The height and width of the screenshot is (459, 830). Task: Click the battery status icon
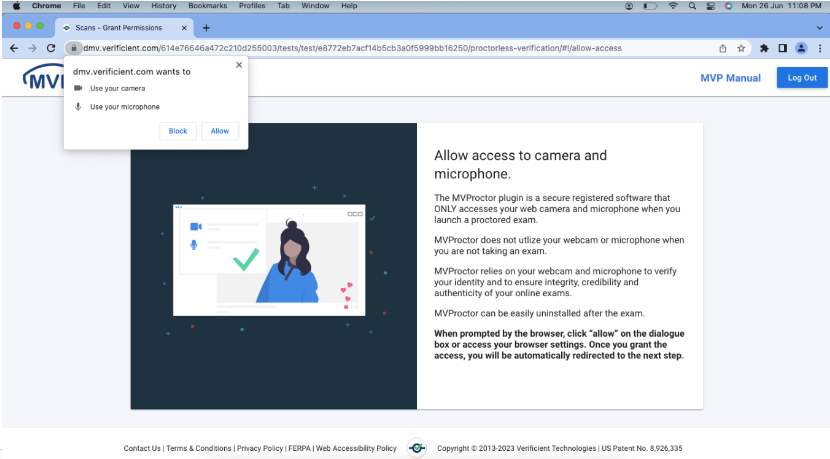(650, 6)
